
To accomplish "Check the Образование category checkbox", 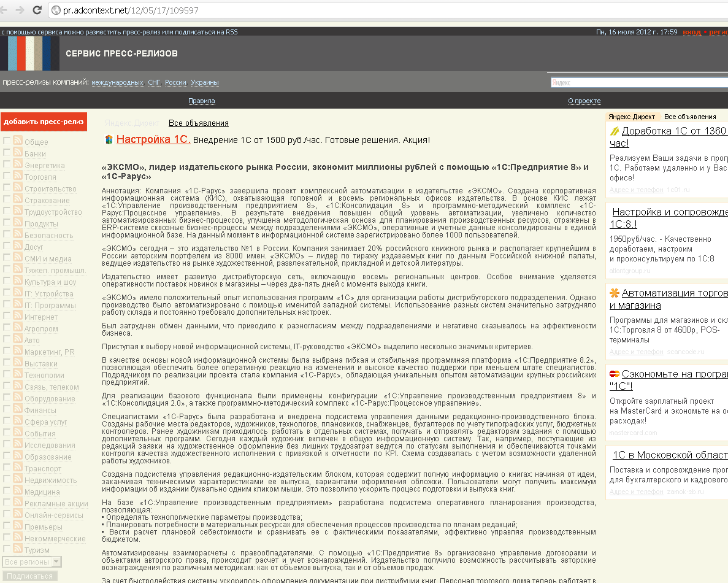I will pyautogui.click(x=7, y=455).
